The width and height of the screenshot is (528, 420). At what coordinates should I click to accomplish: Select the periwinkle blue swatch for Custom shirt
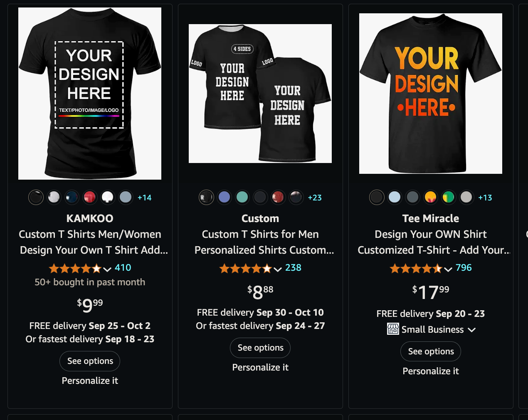[x=224, y=197]
